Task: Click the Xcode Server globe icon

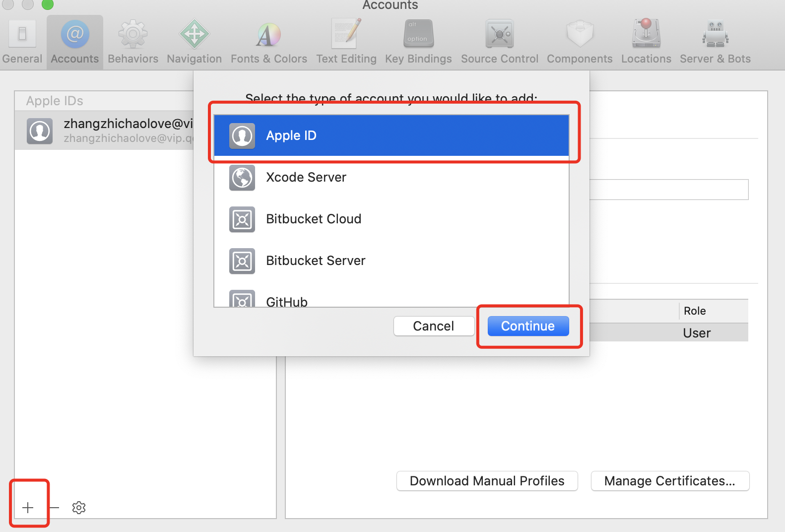Action: 242,178
